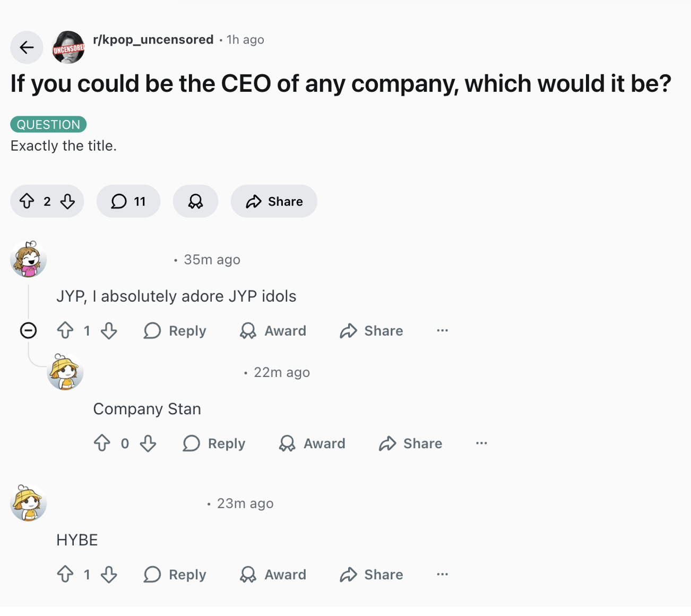Select the QUESTION flair tag

pyautogui.click(x=48, y=125)
